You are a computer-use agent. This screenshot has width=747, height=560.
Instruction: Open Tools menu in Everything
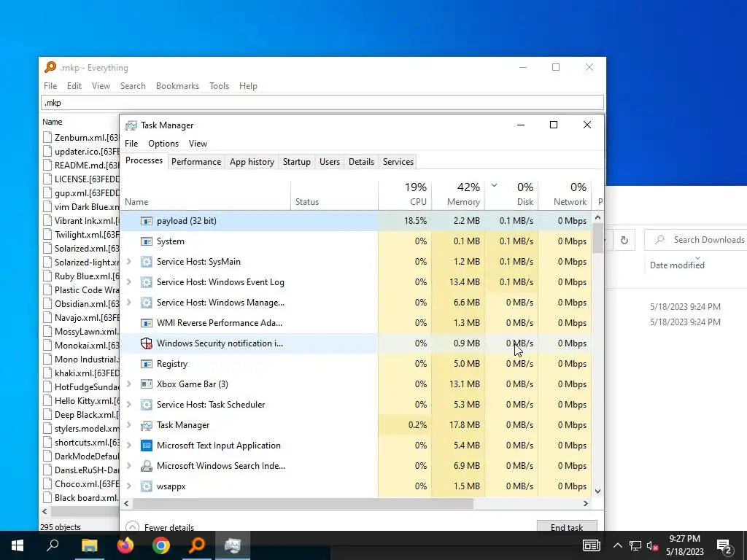[x=219, y=86]
